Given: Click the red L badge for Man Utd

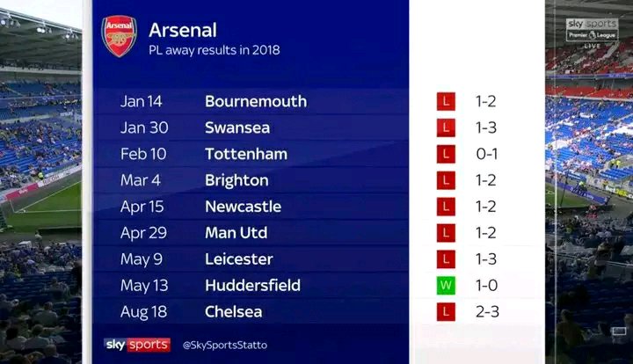Looking at the screenshot, I should 446,233.
